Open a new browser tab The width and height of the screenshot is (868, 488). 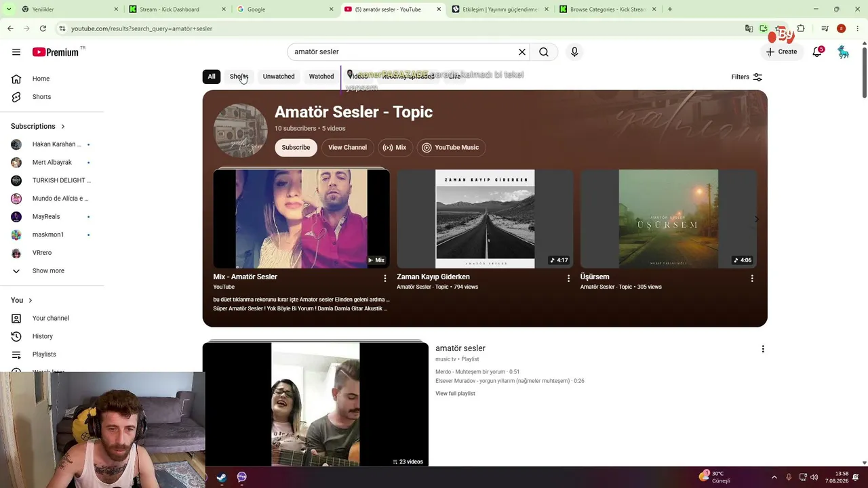coord(670,9)
